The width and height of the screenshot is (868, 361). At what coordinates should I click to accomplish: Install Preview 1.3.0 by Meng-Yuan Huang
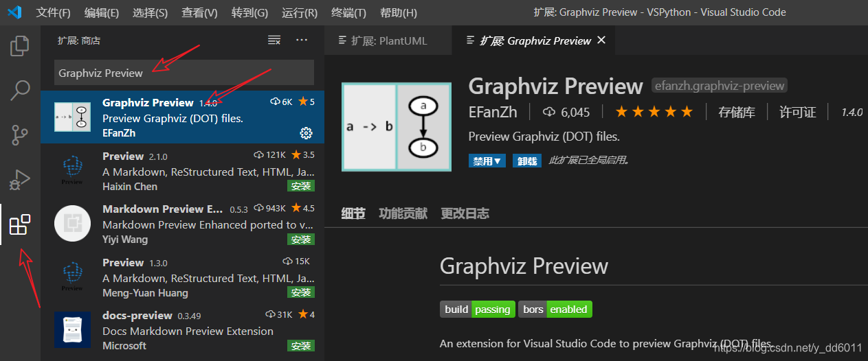(x=301, y=292)
